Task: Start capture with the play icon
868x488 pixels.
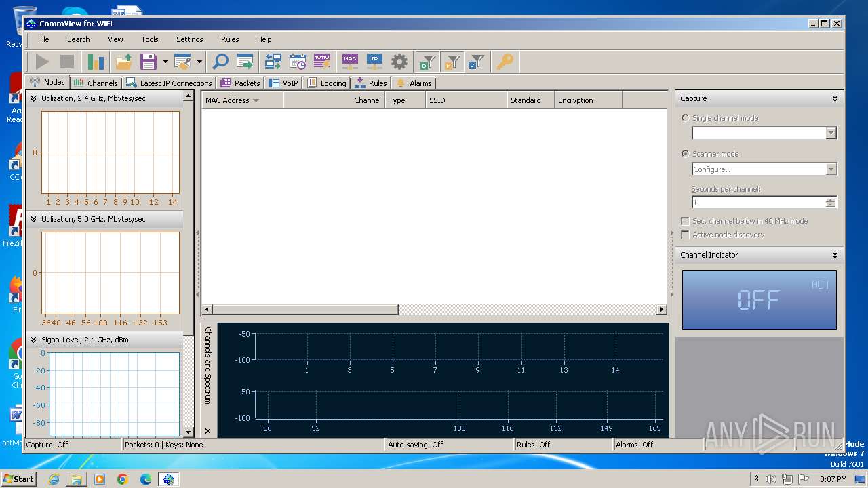Action: 42,62
